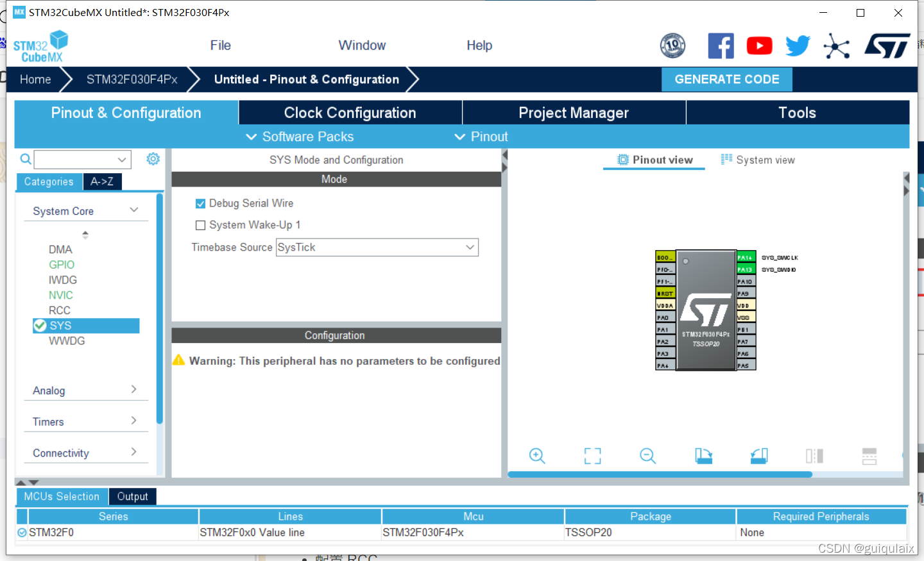
Task: Expand the Connectivity category
Action: [133, 451]
